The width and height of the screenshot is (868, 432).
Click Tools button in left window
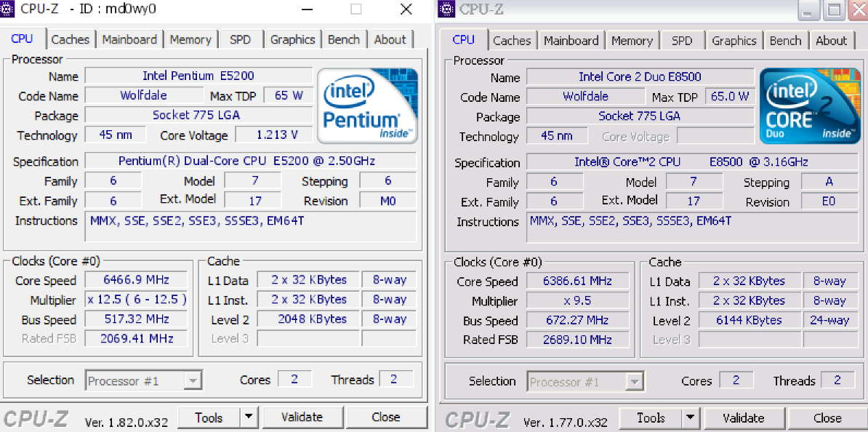(x=209, y=417)
